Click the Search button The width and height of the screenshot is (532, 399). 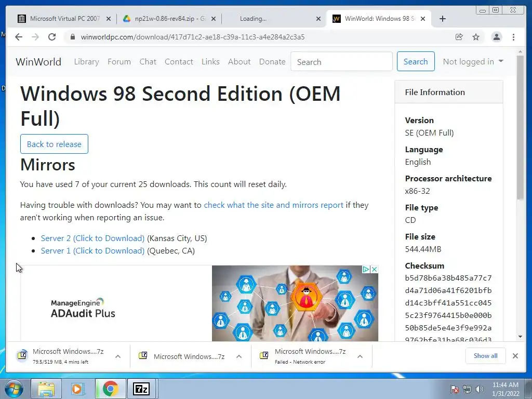point(416,61)
